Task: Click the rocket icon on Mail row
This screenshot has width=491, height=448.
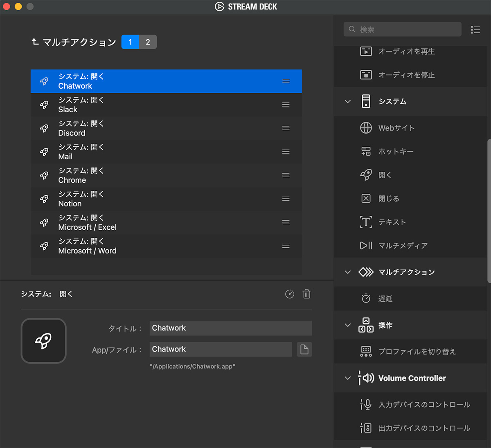Action: tap(44, 152)
